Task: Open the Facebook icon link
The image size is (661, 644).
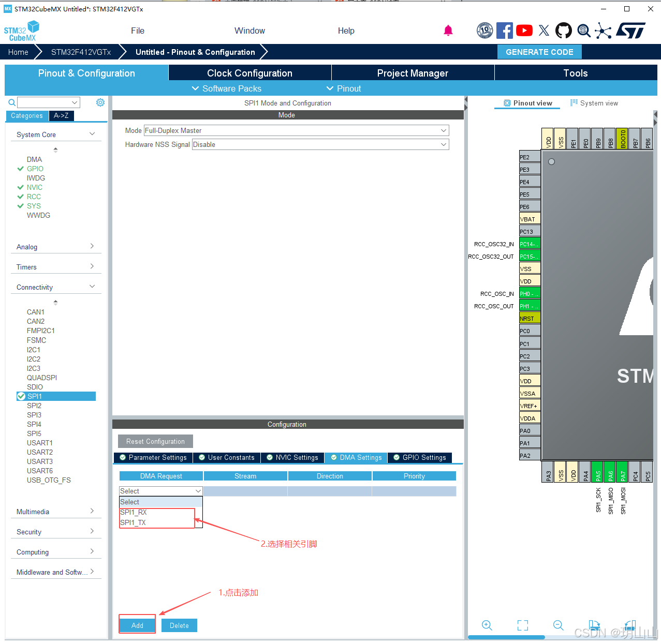Action: point(505,31)
